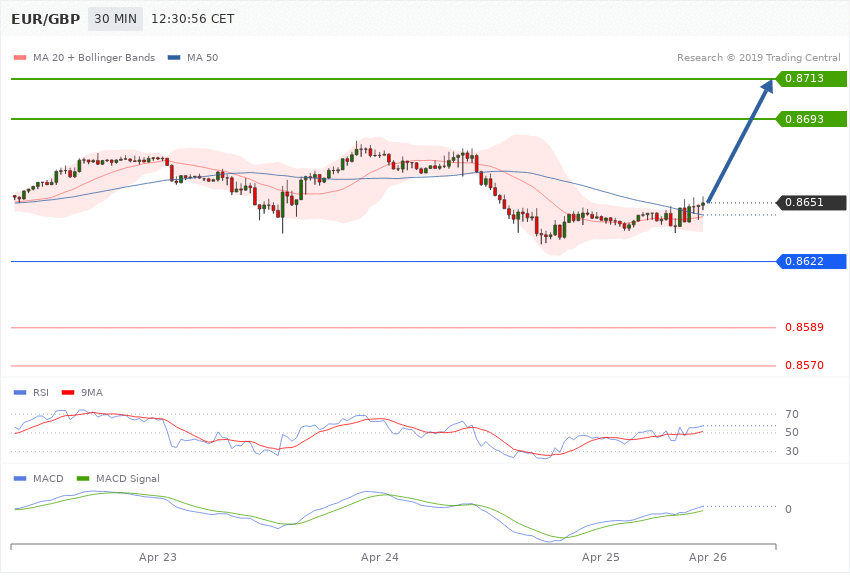
Task: Select the 0.8693 resistance price tag
Action: 811,119
